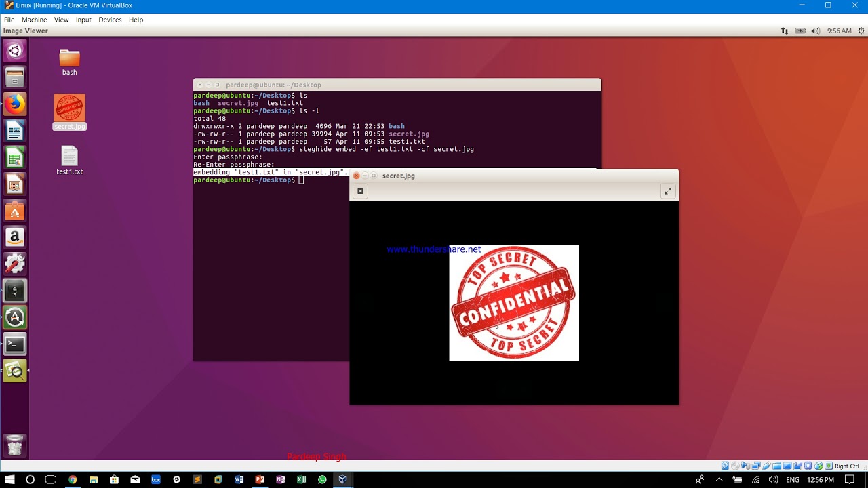Click the Confidential image in viewer
Screen dimensions: 868x488
click(514, 302)
